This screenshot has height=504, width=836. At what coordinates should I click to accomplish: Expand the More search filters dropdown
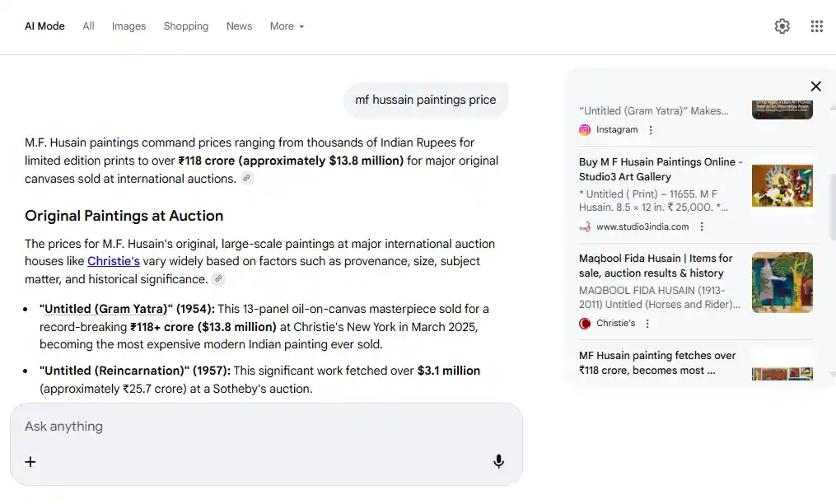pos(287,26)
